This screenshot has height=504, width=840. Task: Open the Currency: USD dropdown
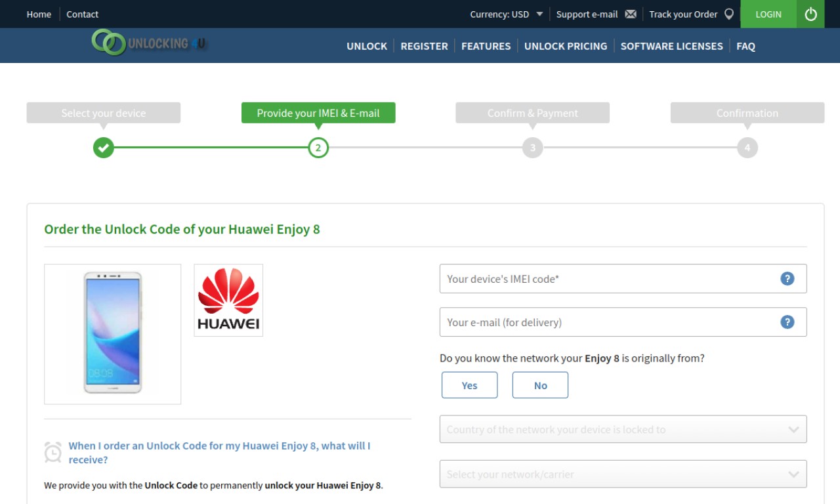[x=507, y=14]
